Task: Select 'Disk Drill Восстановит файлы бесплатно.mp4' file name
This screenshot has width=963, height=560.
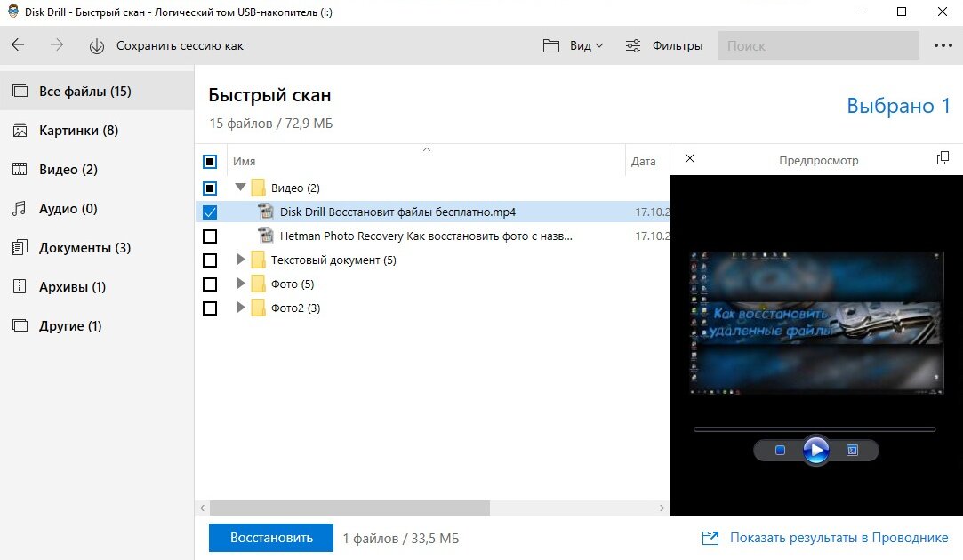Action: pyautogui.click(x=397, y=212)
